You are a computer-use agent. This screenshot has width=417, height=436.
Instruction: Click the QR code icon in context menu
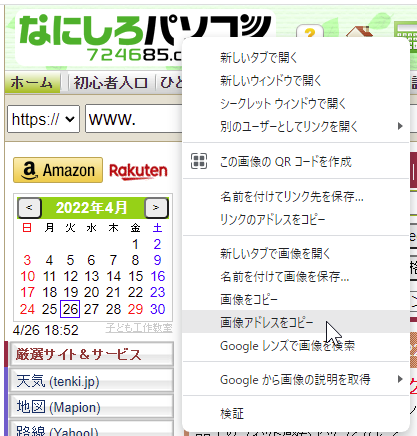[x=199, y=161]
